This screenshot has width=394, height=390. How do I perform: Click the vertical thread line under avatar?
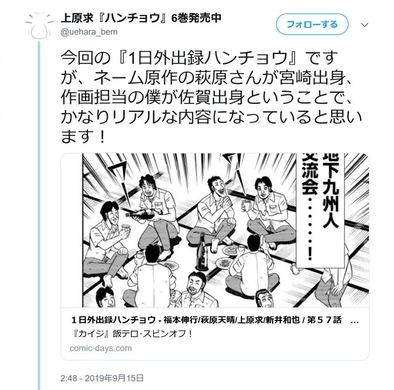(39, 215)
